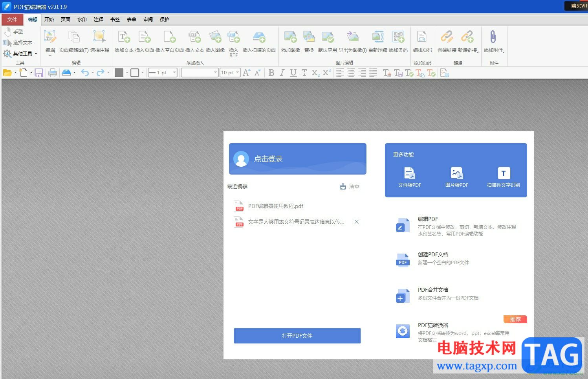The width and height of the screenshot is (588, 379).
Task: Align text left
Action: (340, 73)
